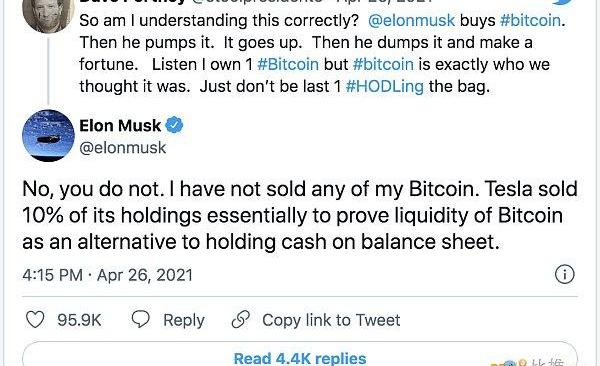The height and width of the screenshot is (366, 600).
Task: Open the capitalized #Bitcoin hashtag link
Action: point(288,64)
